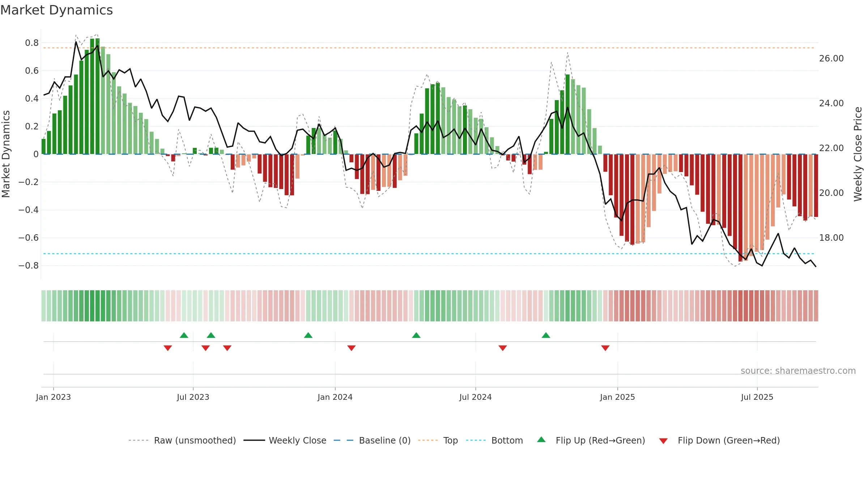Image resolution: width=868 pixels, height=488 pixels.
Task: Click the 0.4 left axis tick label
Action: point(32,99)
